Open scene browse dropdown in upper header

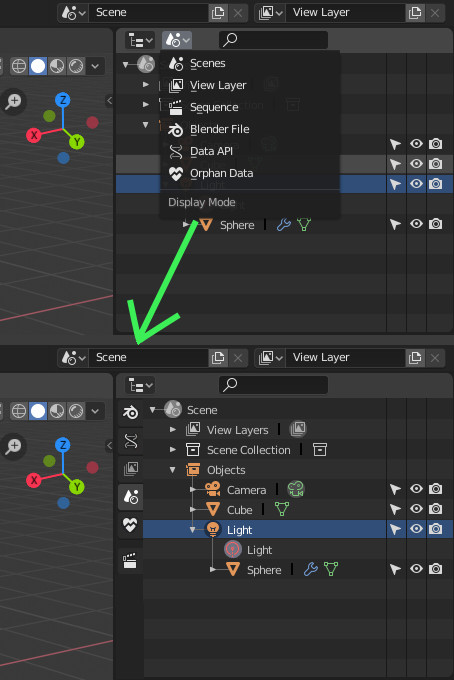73,13
